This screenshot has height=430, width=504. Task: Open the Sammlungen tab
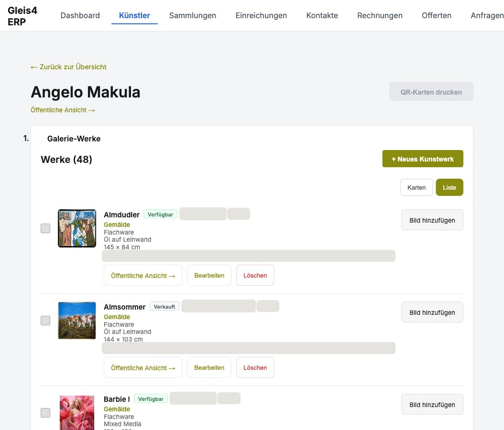[x=193, y=15]
